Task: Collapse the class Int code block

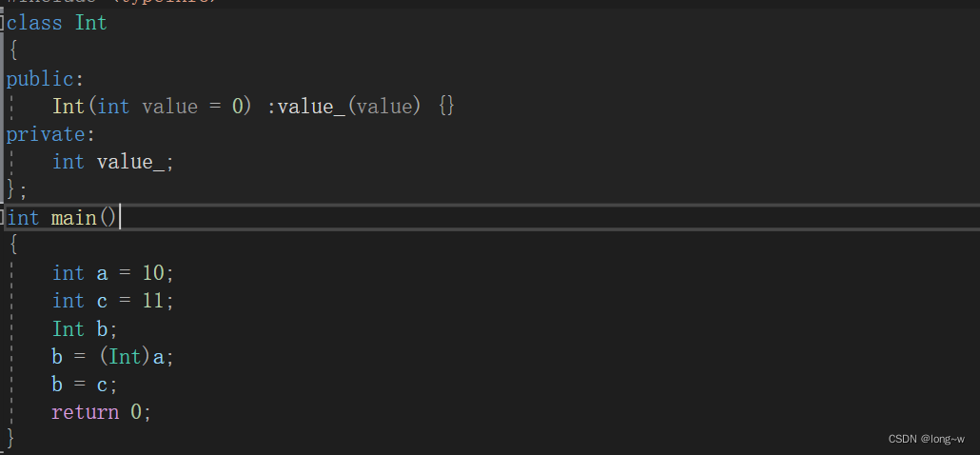Action: coord(3,23)
